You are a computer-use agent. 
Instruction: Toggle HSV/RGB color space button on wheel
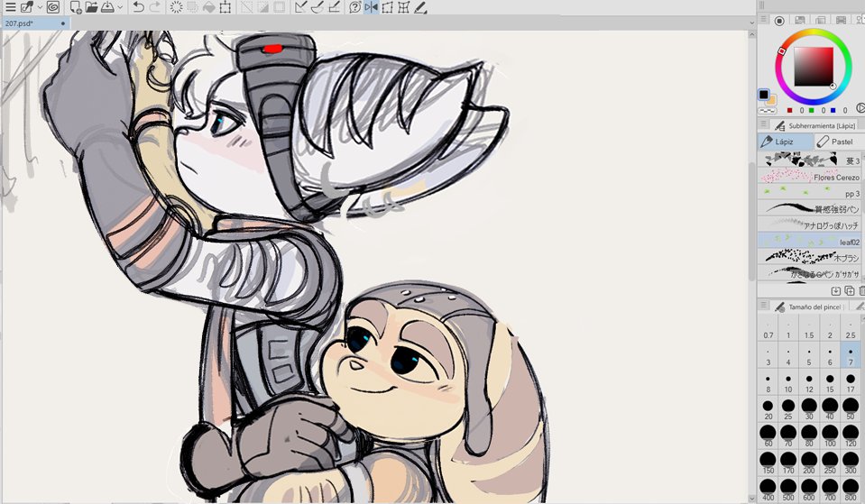coord(860,108)
